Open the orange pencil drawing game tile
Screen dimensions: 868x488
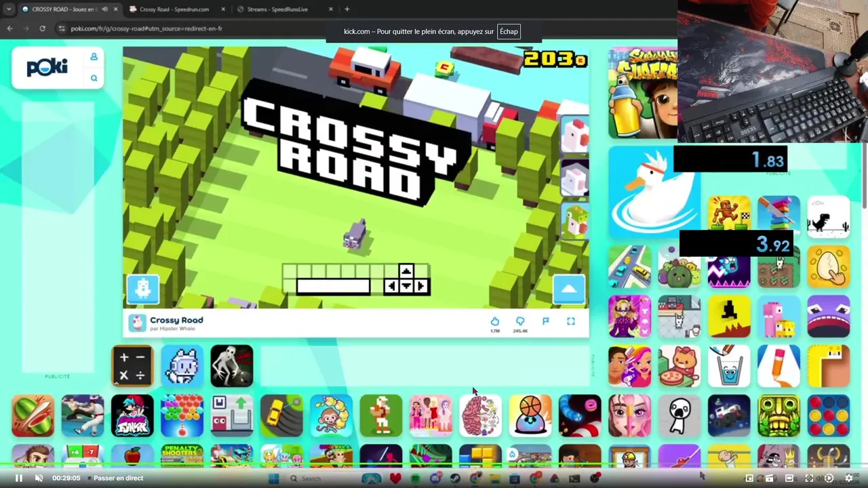778,366
